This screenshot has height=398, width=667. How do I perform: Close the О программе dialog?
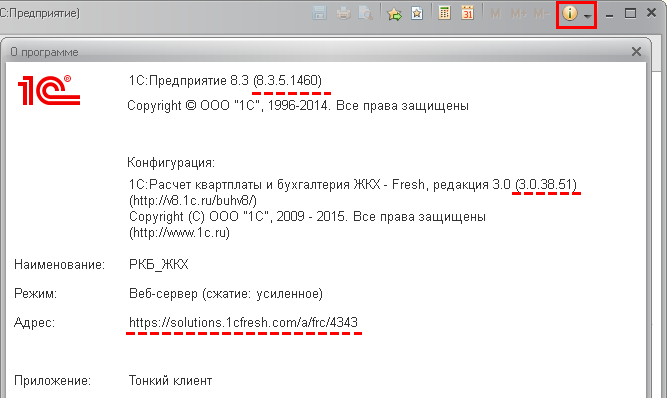point(636,52)
